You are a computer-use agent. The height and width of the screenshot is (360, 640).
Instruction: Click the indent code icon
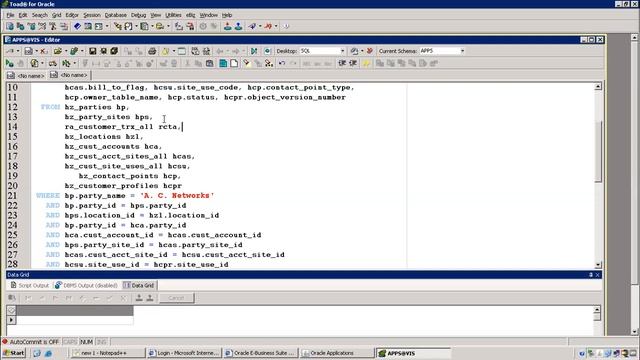[342, 63]
